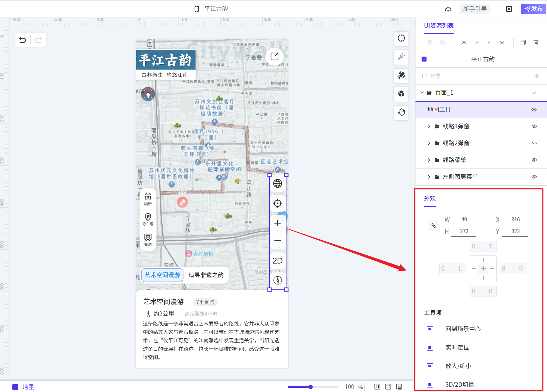Click the fit-to-screen icon in status bar
Screen dimensions: 547x392
coord(388,387)
